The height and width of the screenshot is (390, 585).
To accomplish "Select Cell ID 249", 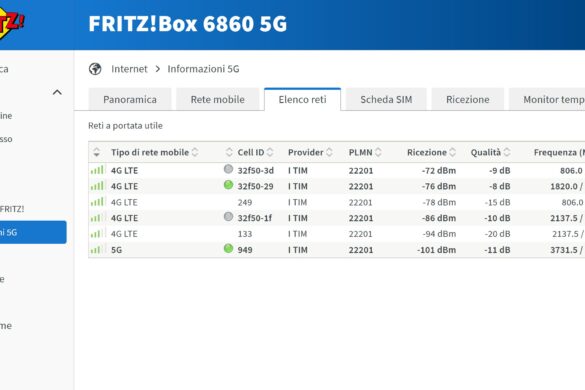I will pyautogui.click(x=245, y=202).
